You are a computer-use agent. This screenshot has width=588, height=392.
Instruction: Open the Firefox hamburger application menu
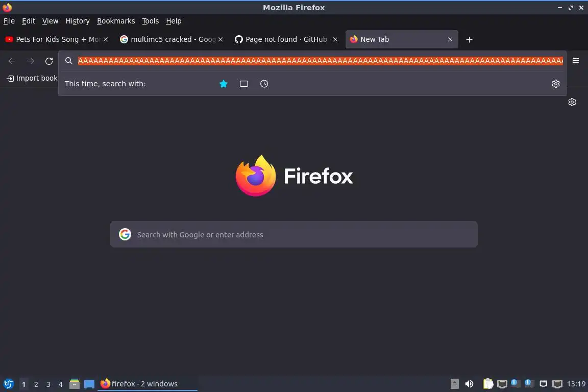576,61
